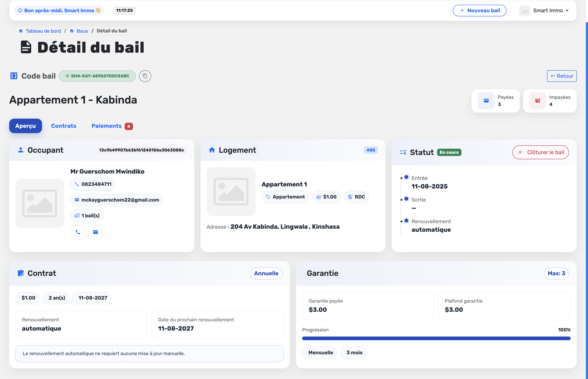Click the Payées card icon

pos(486,101)
